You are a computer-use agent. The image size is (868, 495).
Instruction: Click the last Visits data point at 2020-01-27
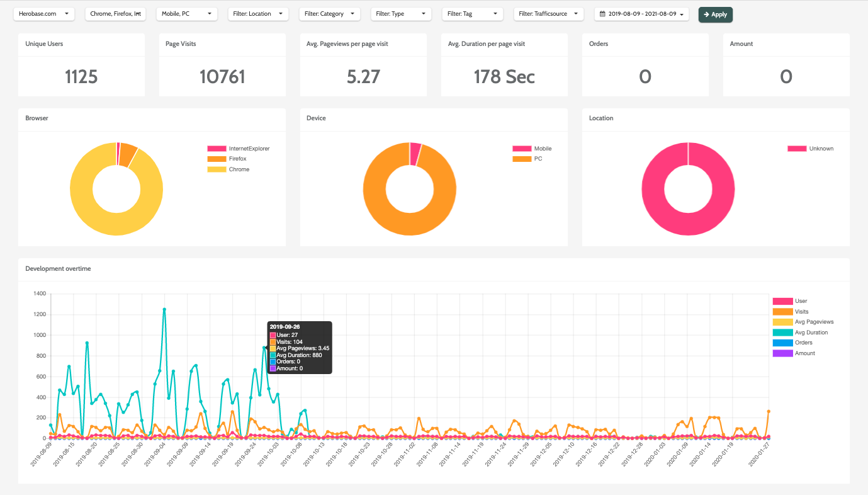pos(769,411)
